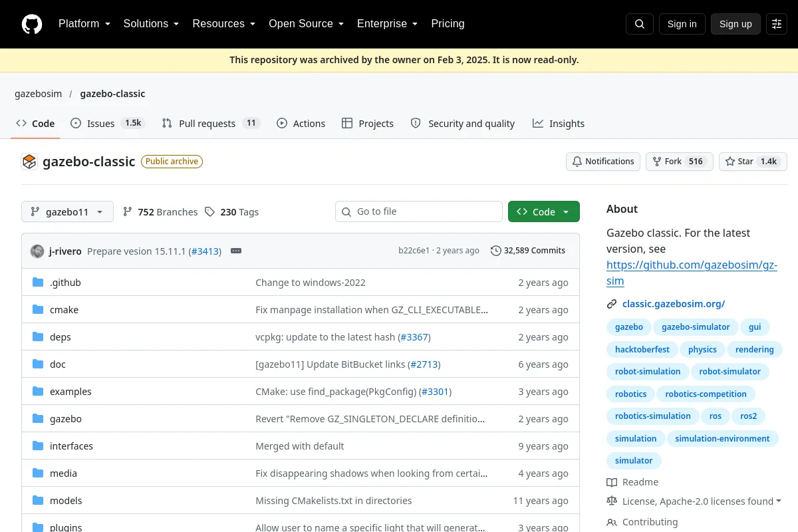Open the Resources dropdown menu

point(224,24)
